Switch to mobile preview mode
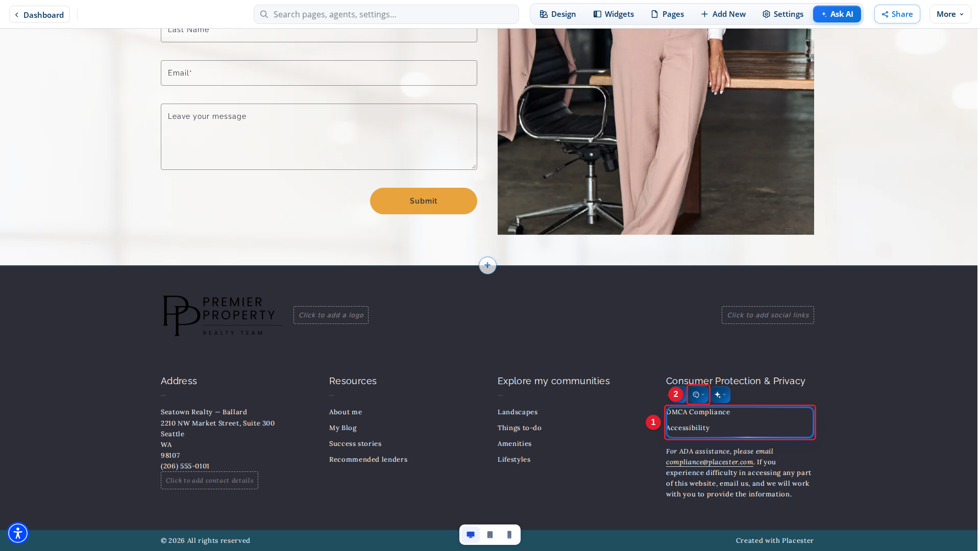 click(509, 535)
